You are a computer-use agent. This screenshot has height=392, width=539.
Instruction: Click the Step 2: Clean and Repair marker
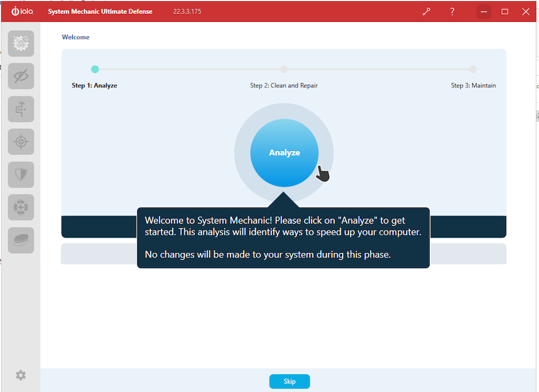tap(284, 69)
